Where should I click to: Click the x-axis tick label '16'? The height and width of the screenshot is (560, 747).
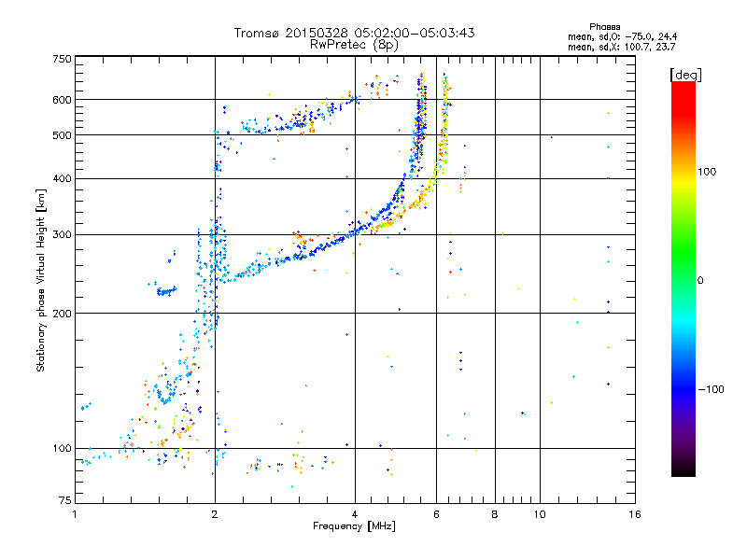[635, 514]
